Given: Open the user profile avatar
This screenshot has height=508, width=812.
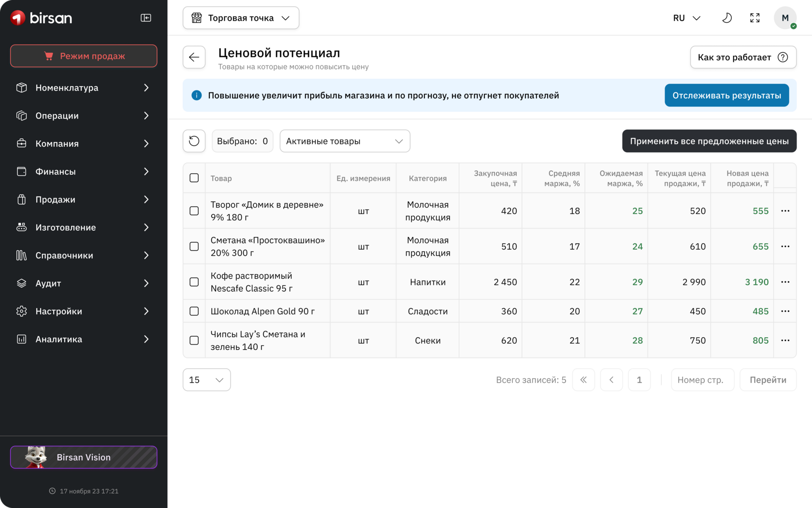Looking at the screenshot, I should (x=785, y=18).
